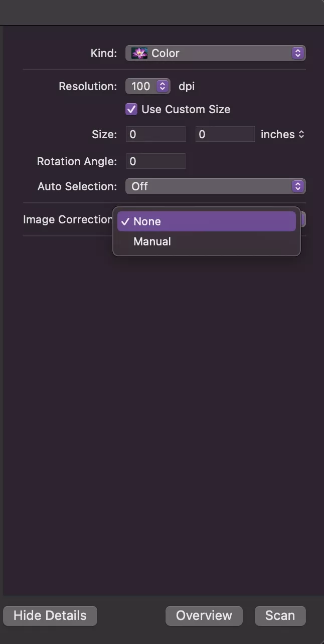Toggle the Use Custom Size option off
The image size is (324, 644).
pos(131,109)
